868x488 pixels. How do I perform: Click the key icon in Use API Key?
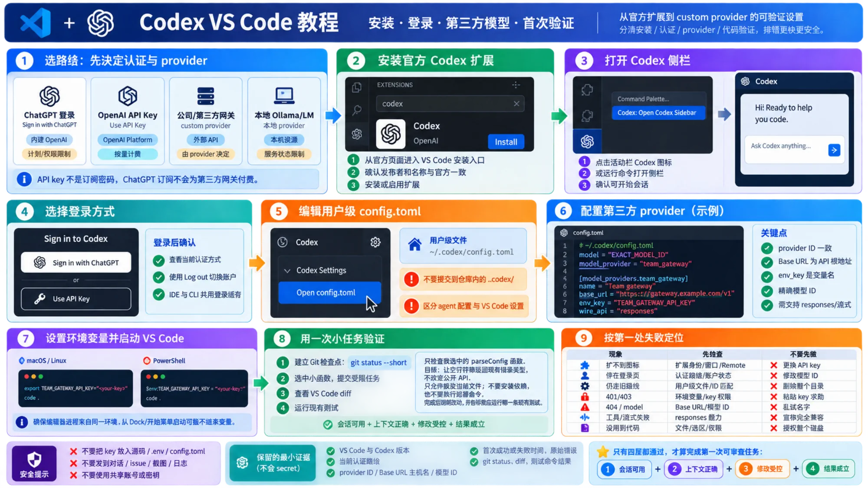click(40, 298)
